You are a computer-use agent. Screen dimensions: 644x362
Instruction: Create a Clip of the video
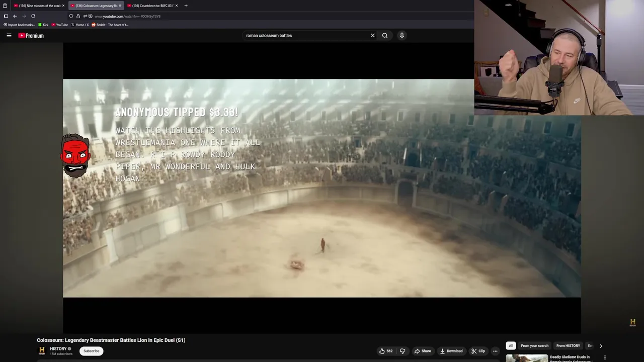click(478, 351)
